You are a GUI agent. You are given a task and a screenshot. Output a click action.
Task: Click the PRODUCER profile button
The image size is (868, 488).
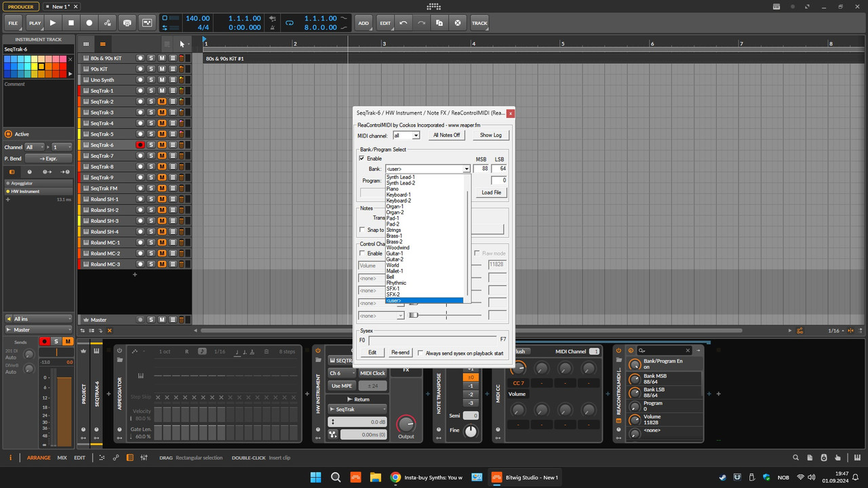pyautogui.click(x=21, y=6)
